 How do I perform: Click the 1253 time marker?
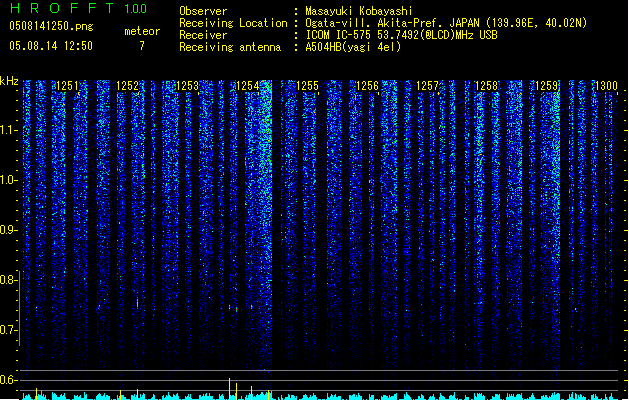click(x=187, y=86)
